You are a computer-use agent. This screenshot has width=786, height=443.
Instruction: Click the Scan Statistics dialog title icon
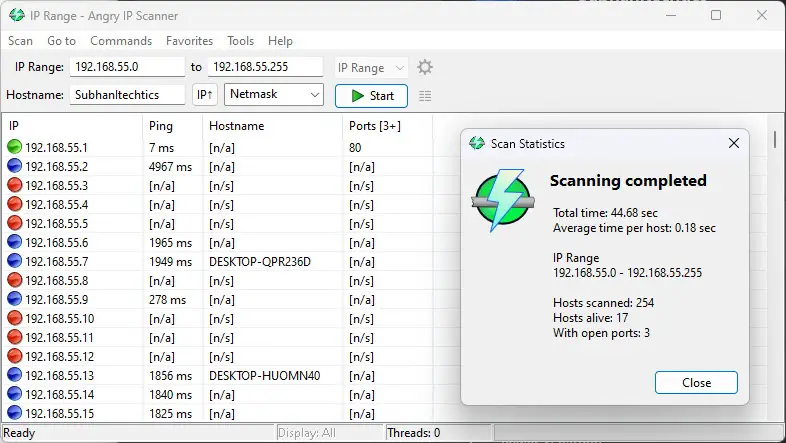(x=477, y=143)
